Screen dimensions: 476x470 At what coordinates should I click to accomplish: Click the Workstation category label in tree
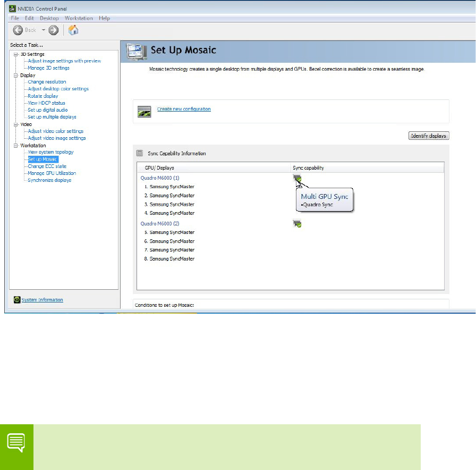coord(33,146)
